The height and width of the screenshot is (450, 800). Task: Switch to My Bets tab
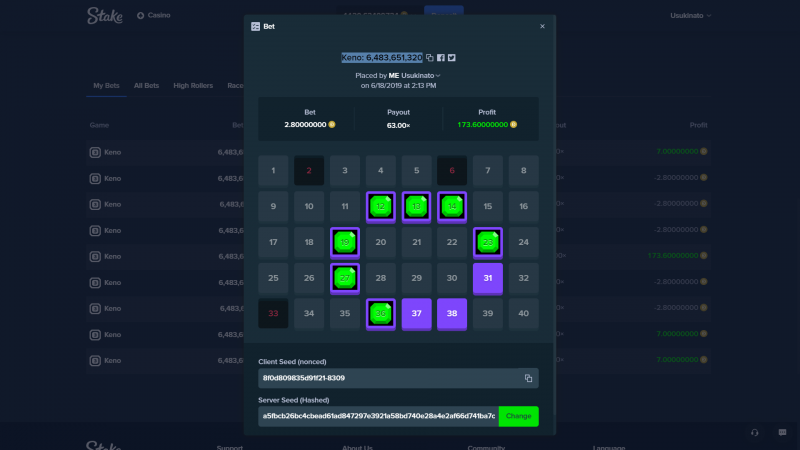106,86
